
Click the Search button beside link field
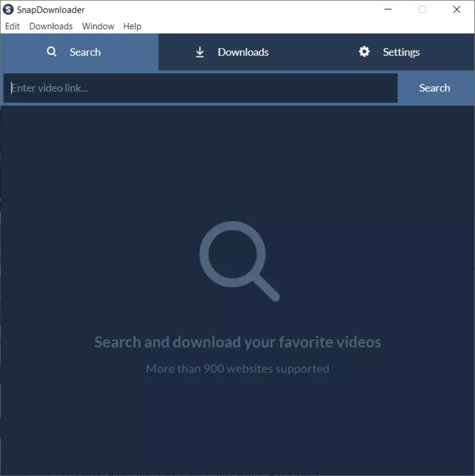435,88
